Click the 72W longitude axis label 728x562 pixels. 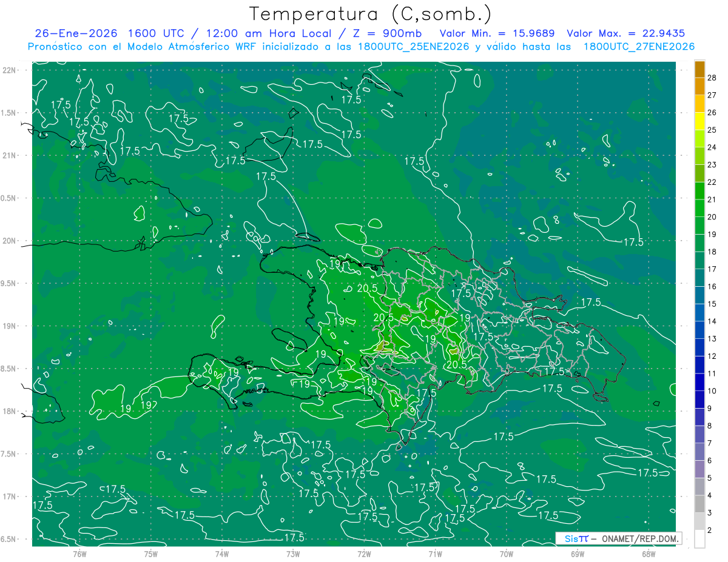point(364,554)
